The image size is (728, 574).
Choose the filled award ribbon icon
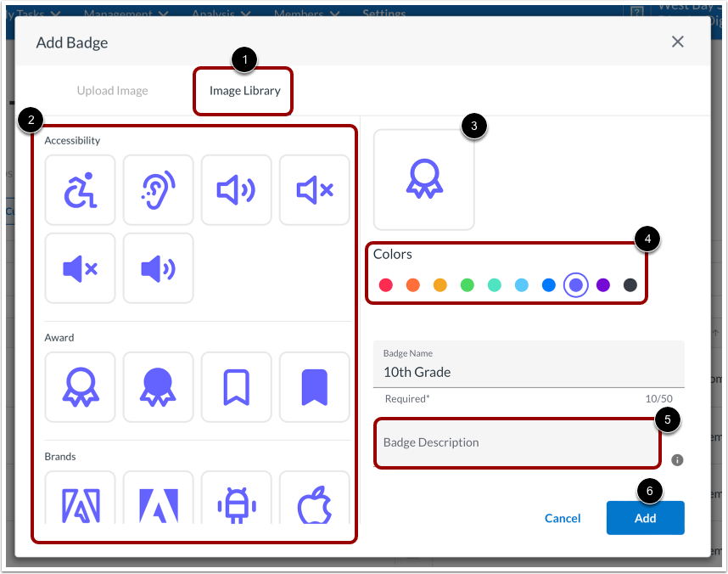click(159, 387)
